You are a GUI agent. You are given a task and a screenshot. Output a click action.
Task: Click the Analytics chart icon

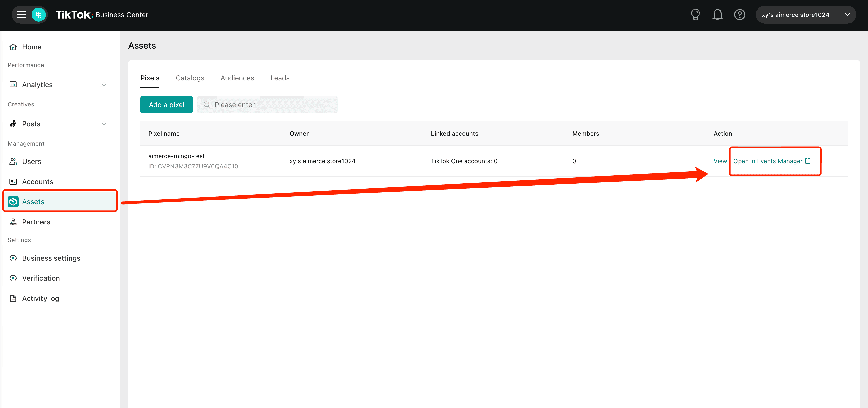pyautogui.click(x=13, y=84)
